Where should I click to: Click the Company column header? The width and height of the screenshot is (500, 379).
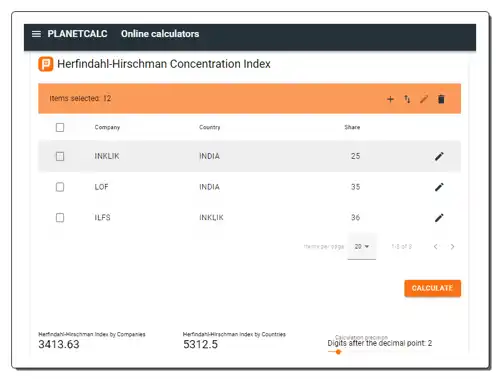pos(107,127)
